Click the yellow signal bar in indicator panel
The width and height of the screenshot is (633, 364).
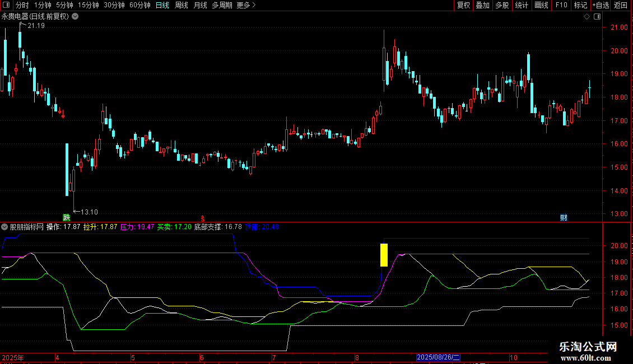384,255
